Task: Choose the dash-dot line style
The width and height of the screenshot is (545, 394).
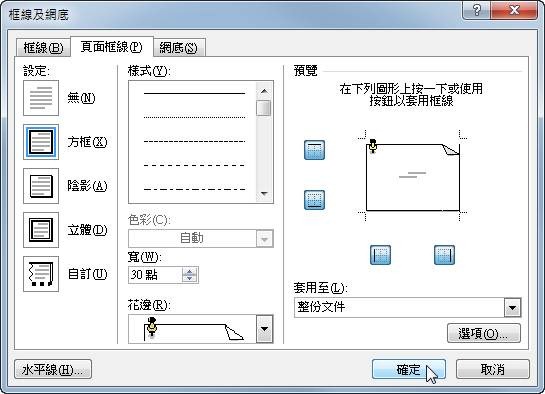Action: point(194,189)
